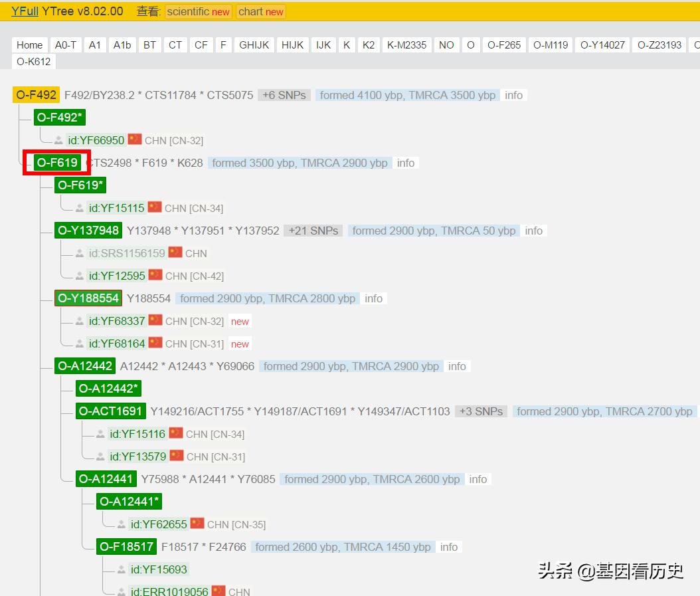Open the info link for O-F18517
The image size is (700, 596).
click(x=449, y=547)
